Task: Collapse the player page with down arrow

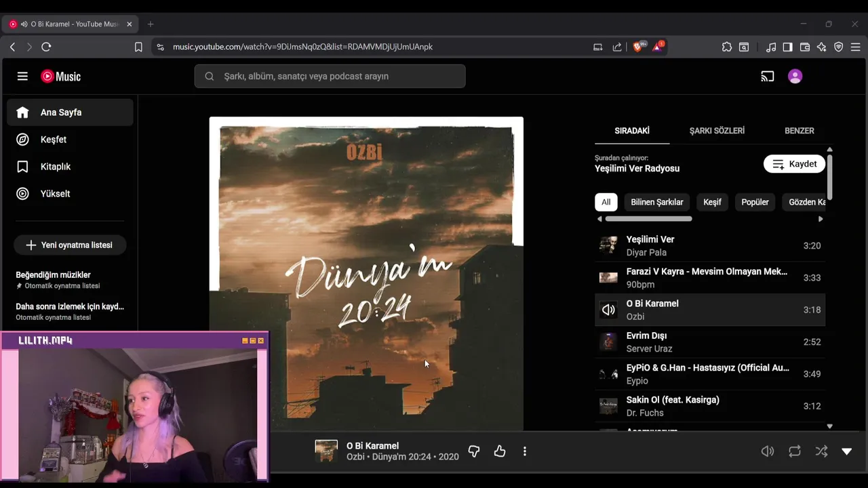Action: point(847,451)
